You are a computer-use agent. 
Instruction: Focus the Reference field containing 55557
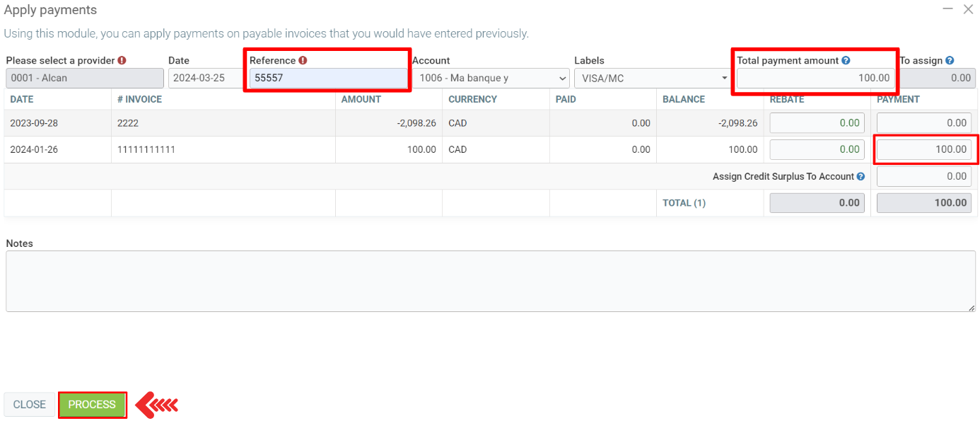pyautogui.click(x=328, y=79)
